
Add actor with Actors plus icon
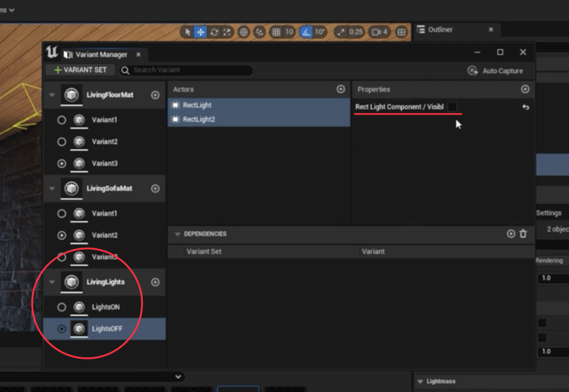[341, 89]
